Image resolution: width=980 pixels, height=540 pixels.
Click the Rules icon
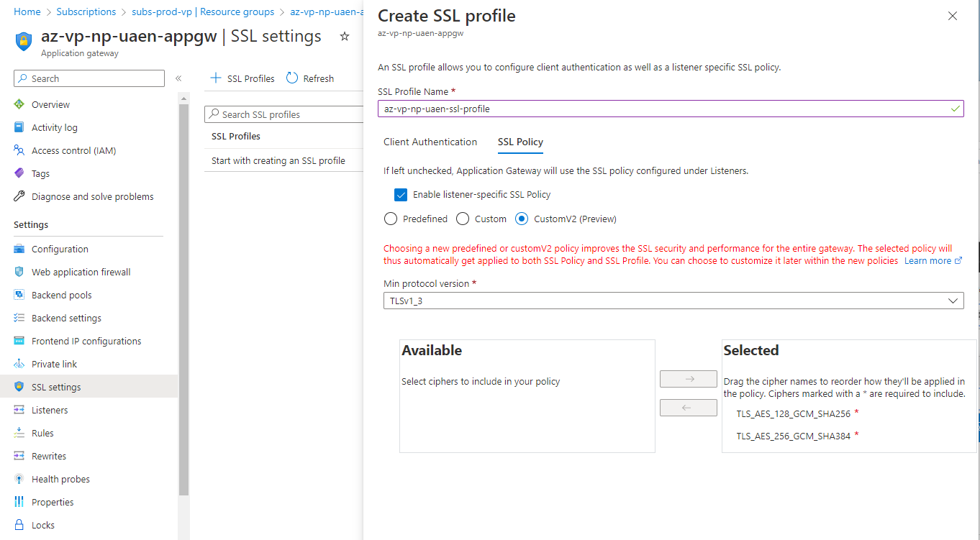[19, 433]
